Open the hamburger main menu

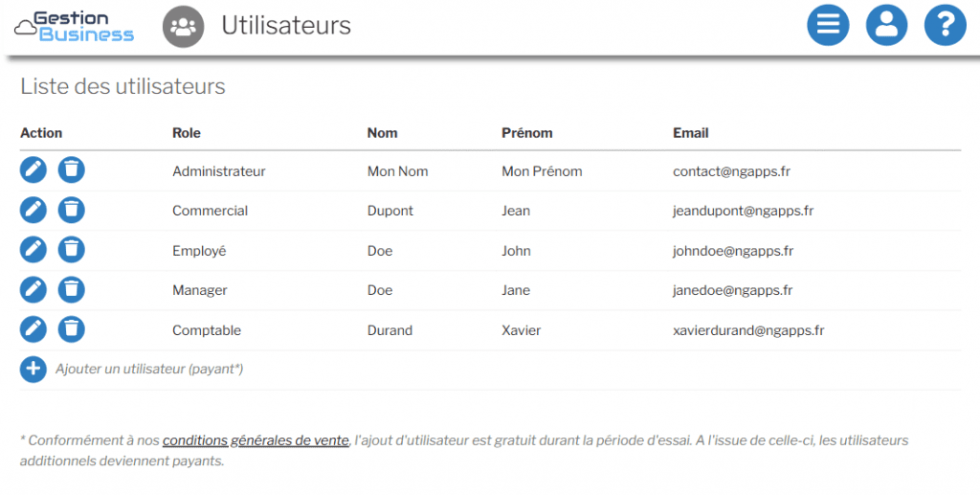point(828,26)
